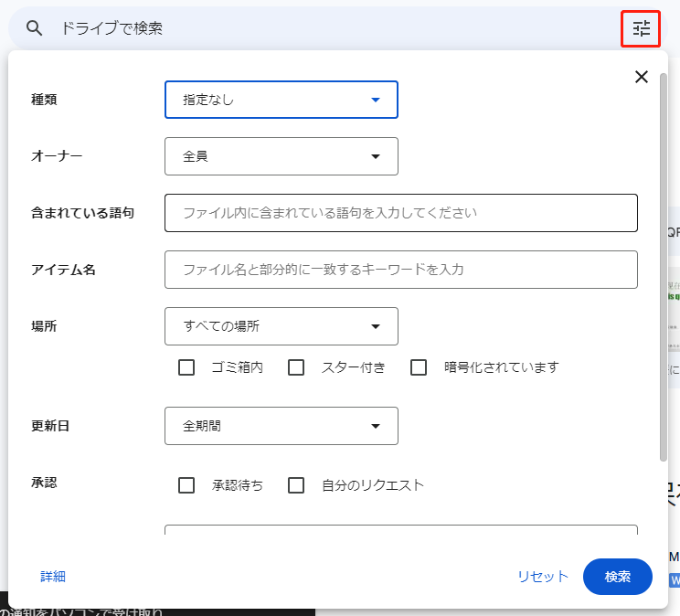
Task: Open the 種類 type dropdown
Action: (x=282, y=100)
